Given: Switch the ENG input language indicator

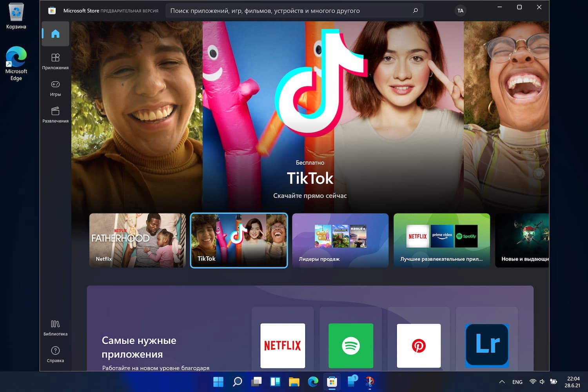Looking at the screenshot, I should coord(517,382).
